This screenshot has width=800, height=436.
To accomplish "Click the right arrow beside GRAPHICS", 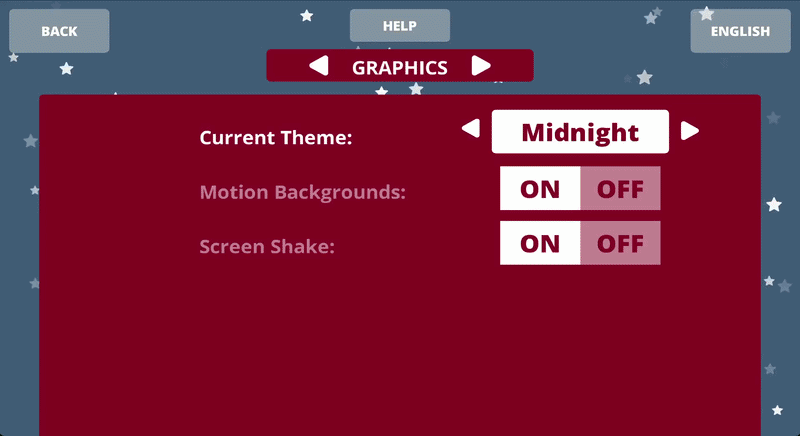I will click(x=481, y=66).
